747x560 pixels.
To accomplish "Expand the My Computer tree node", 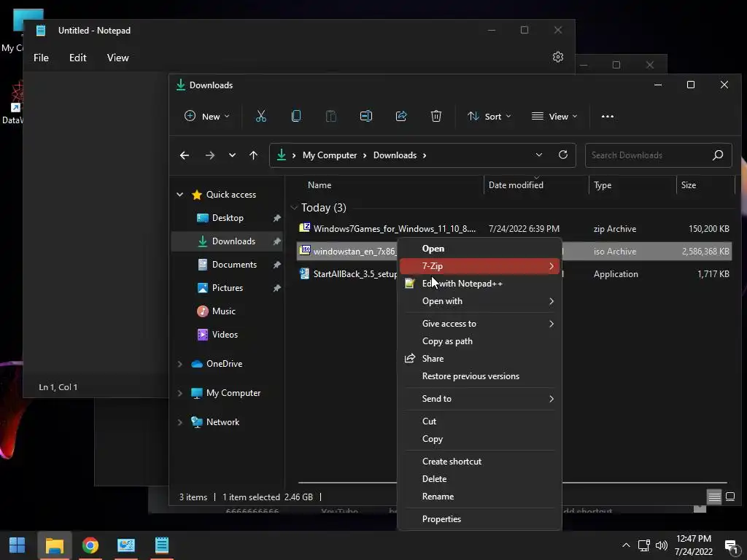I will click(179, 393).
